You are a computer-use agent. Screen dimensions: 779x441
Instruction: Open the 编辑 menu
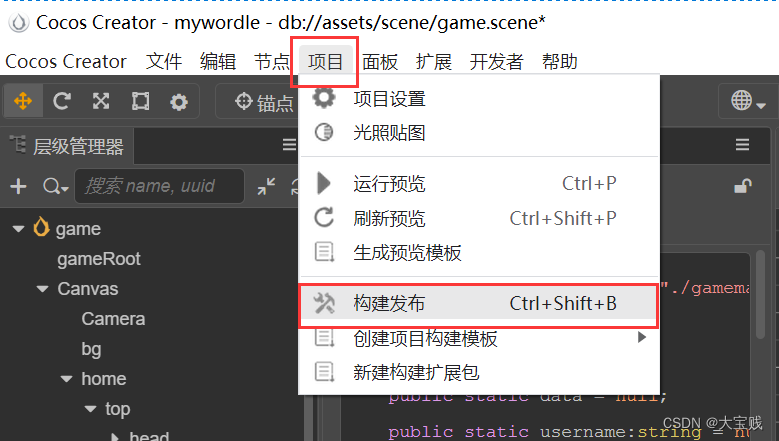coord(218,62)
